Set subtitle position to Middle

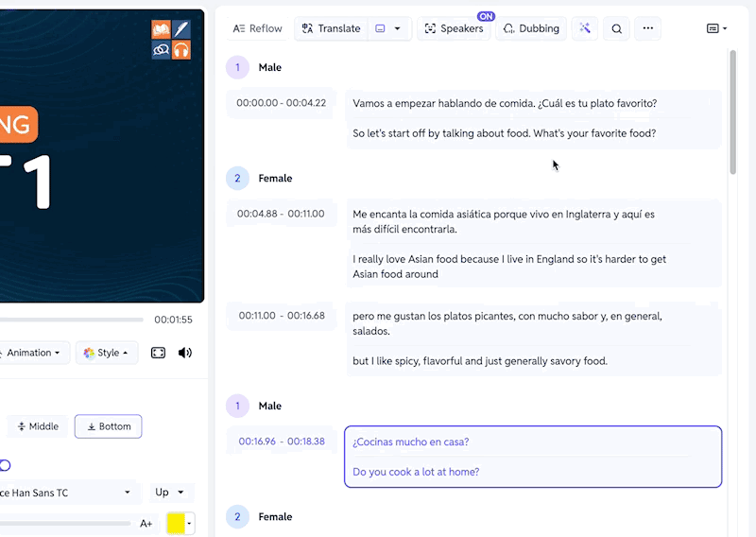(x=38, y=426)
